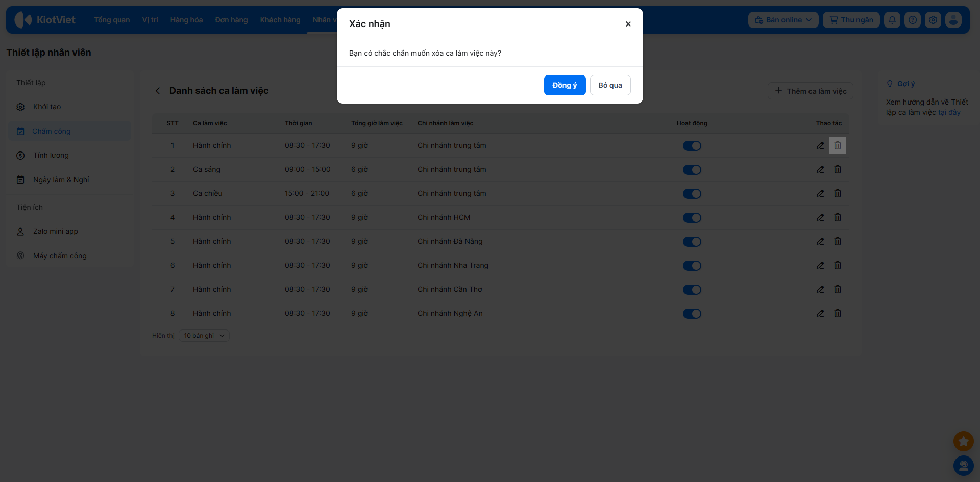Click the KiotViet logo
980x482 pixels.
coord(45,20)
